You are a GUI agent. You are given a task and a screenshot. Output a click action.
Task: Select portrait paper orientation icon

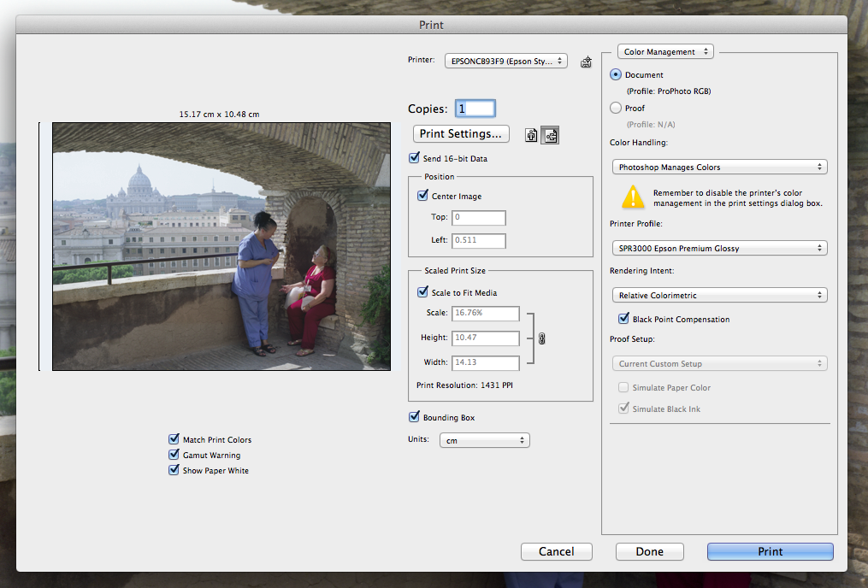(531, 135)
